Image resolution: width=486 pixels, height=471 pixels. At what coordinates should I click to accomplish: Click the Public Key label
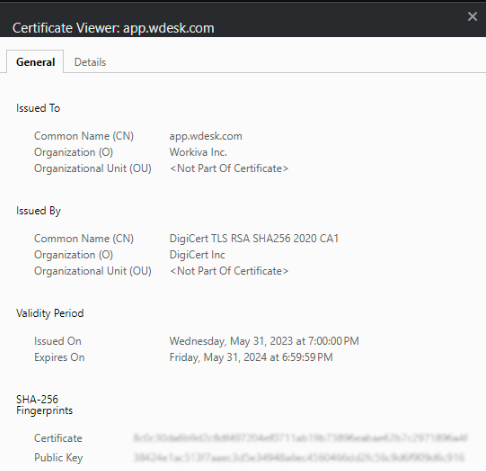point(58,458)
